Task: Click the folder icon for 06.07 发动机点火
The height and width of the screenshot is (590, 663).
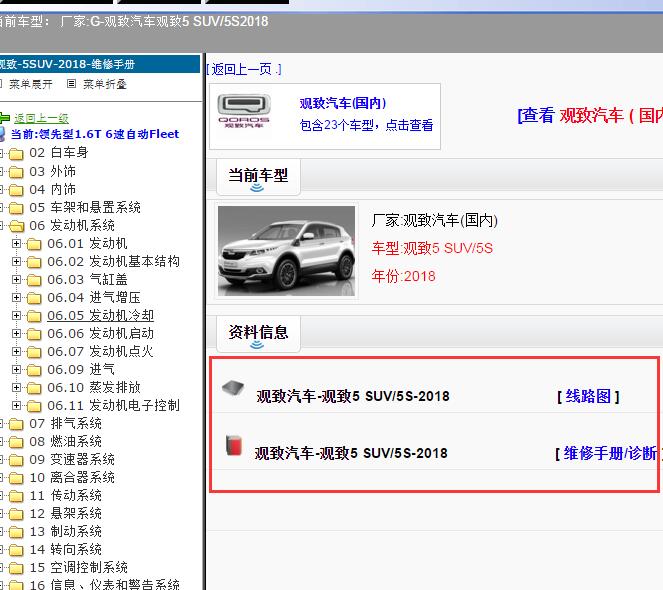Action: 34,352
